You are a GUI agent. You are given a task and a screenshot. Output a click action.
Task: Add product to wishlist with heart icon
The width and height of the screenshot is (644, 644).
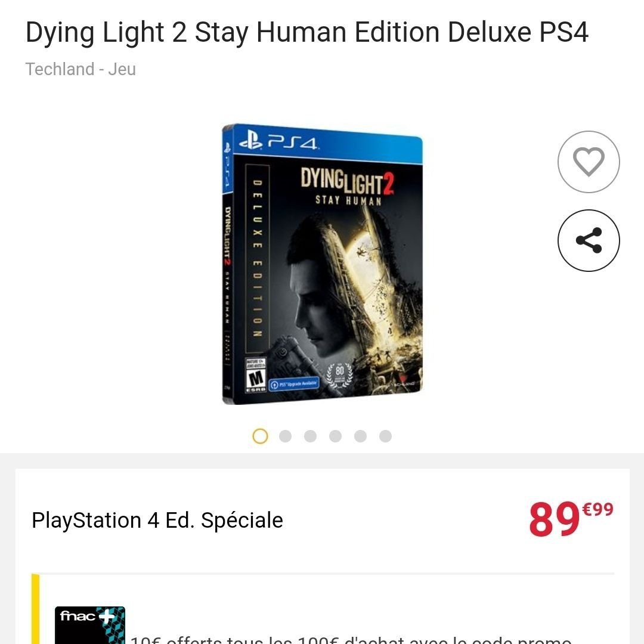point(588,162)
